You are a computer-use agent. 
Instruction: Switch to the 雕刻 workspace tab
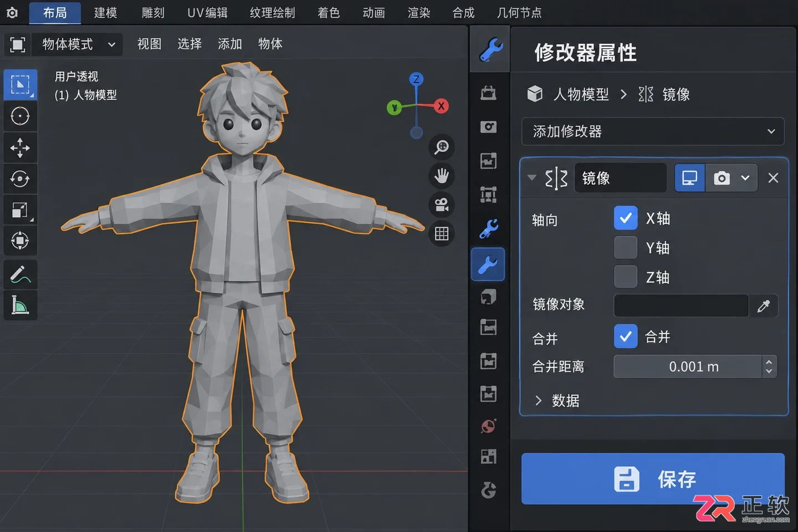pyautogui.click(x=153, y=13)
